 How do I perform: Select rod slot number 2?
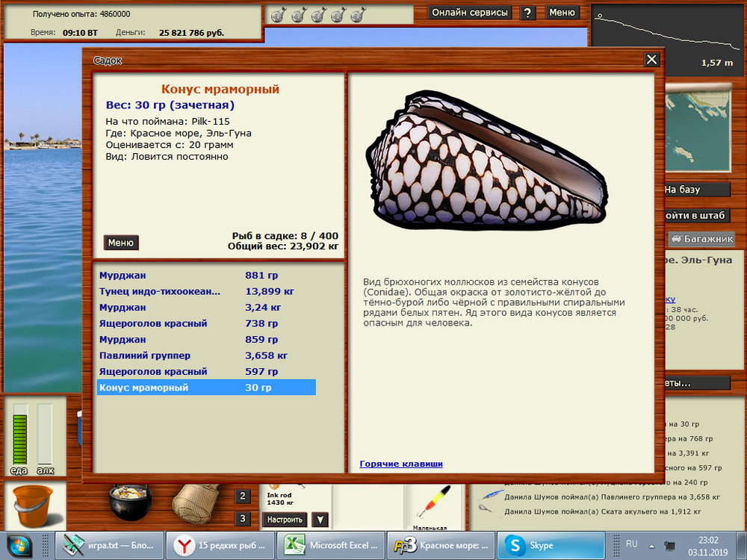tap(244, 497)
